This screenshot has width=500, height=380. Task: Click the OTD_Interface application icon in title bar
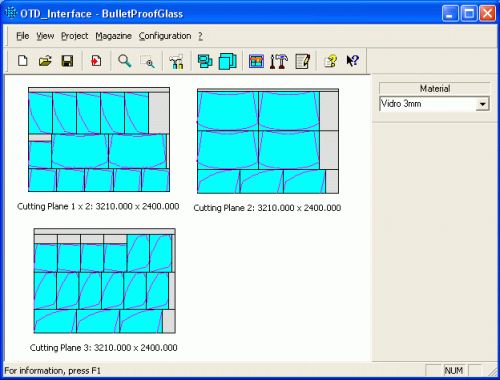[11, 13]
